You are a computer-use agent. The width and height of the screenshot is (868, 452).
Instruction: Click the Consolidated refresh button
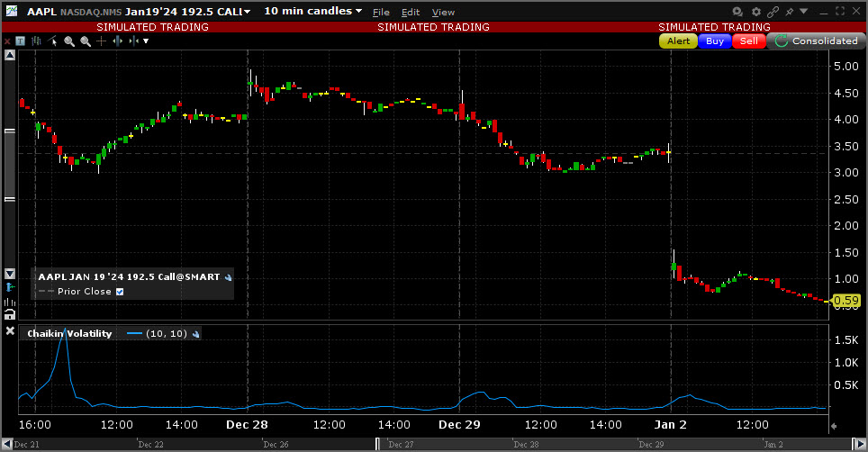[816, 41]
